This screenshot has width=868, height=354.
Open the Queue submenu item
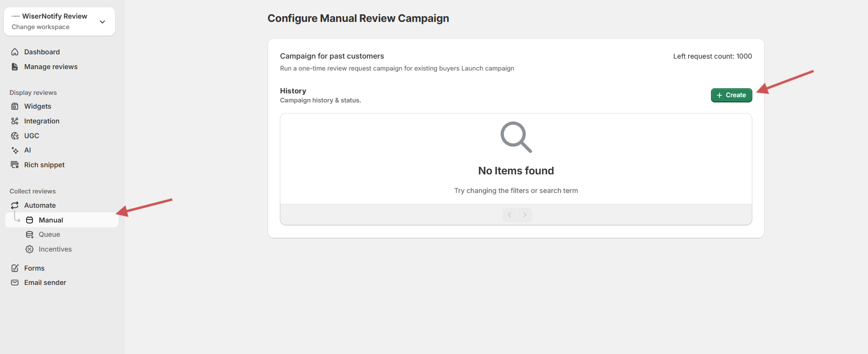[49, 234]
